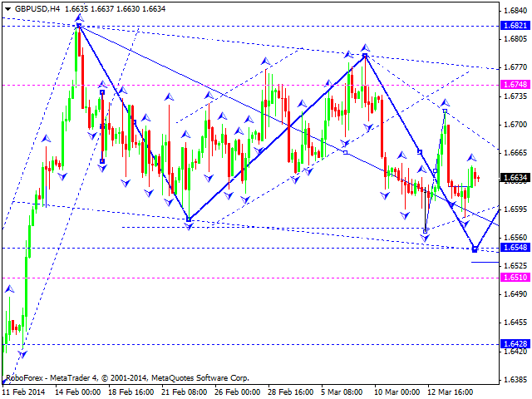532x399 pixels.
Task: Click the up fractal arrow above the 1.6821 peak
Action: [78, 16]
